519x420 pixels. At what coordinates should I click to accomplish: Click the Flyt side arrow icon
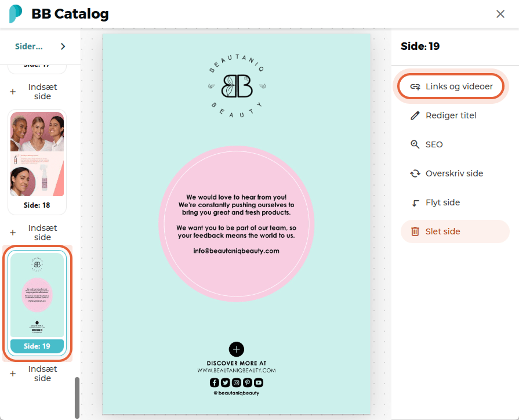click(x=415, y=202)
